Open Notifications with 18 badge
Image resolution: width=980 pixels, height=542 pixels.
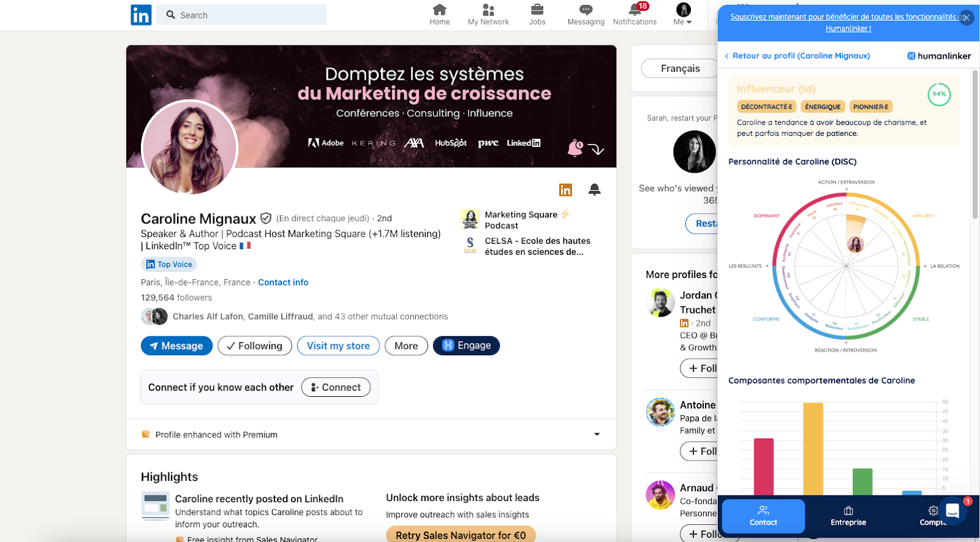635,15
